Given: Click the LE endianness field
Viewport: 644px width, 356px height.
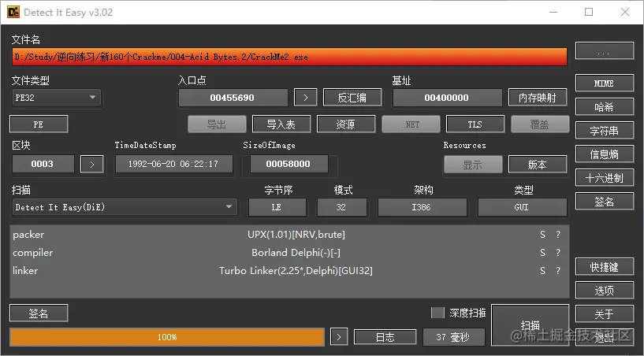Looking at the screenshot, I should click(277, 207).
